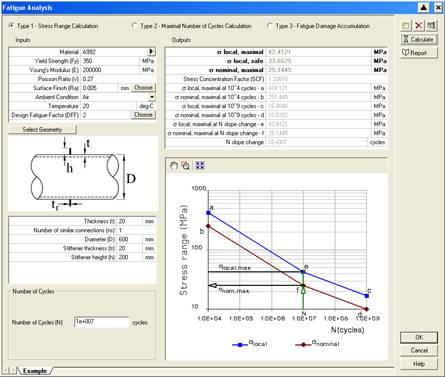This screenshot has height=377, width=445.
Task: Click the Stress Concentration Factor (SCF) value
Action: pos(327,79)
